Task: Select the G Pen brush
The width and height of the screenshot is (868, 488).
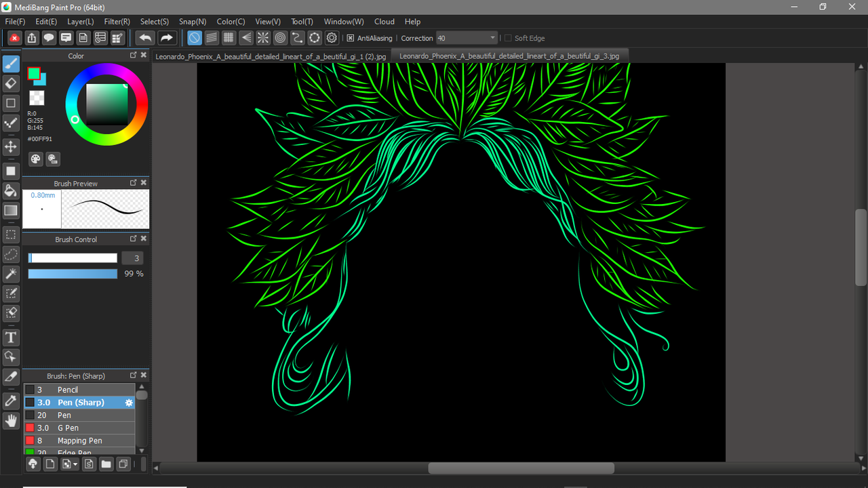Action: 80,428
